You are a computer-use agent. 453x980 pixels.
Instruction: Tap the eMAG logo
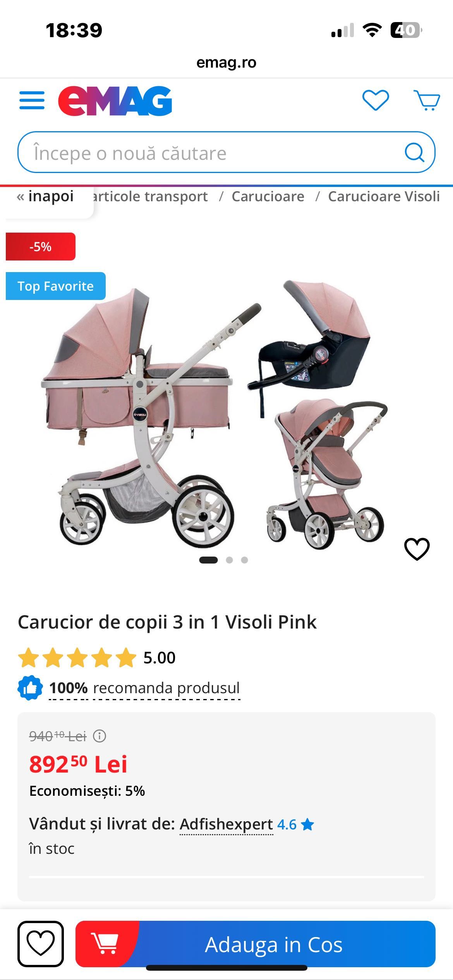click(x=115, y=101)
